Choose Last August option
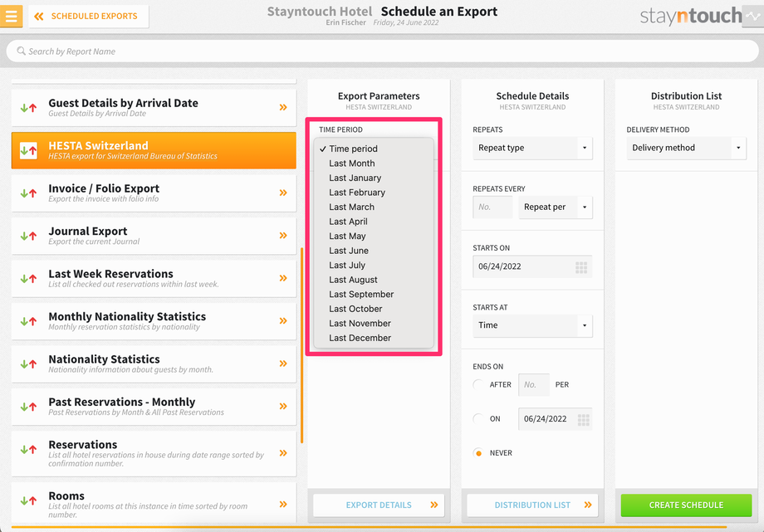 [x=373, y=280]
